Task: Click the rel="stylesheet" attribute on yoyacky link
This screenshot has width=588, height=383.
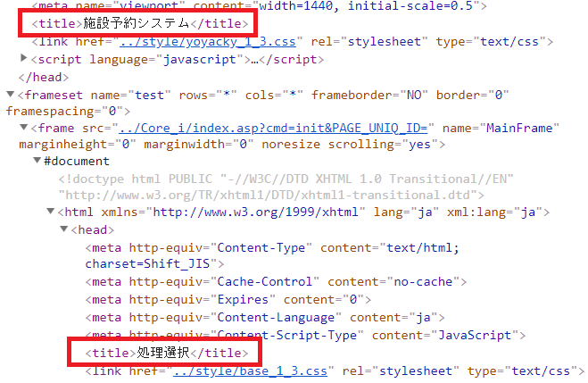Action: [369, 42]
